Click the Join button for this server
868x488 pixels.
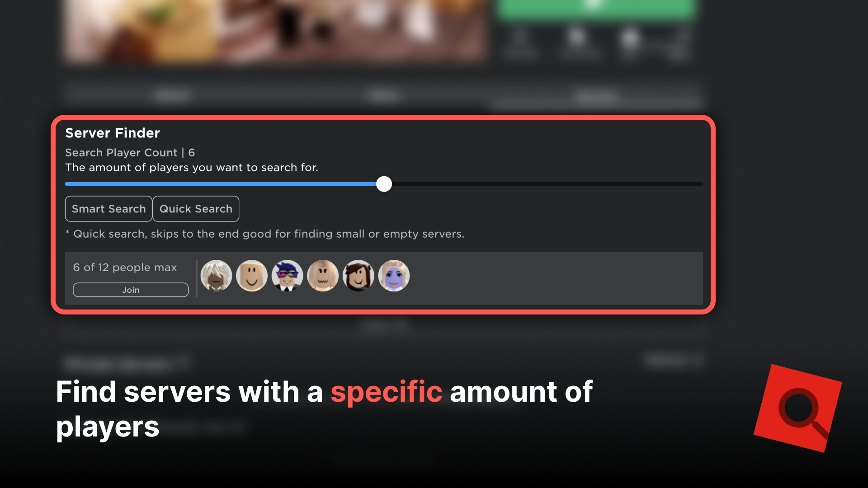pyautogui.click(x=131, y=290)
